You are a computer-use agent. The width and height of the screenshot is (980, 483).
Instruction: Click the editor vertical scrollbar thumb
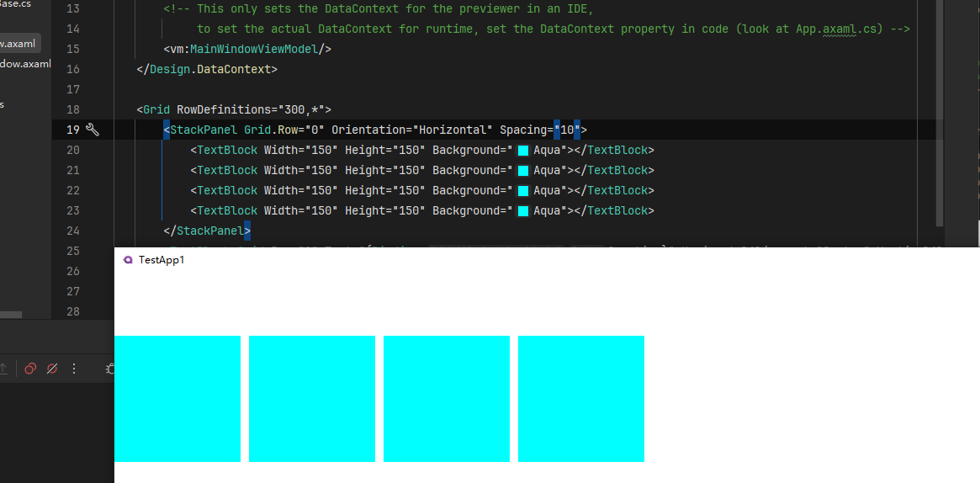pyautogui.click(x=940, y=109)
